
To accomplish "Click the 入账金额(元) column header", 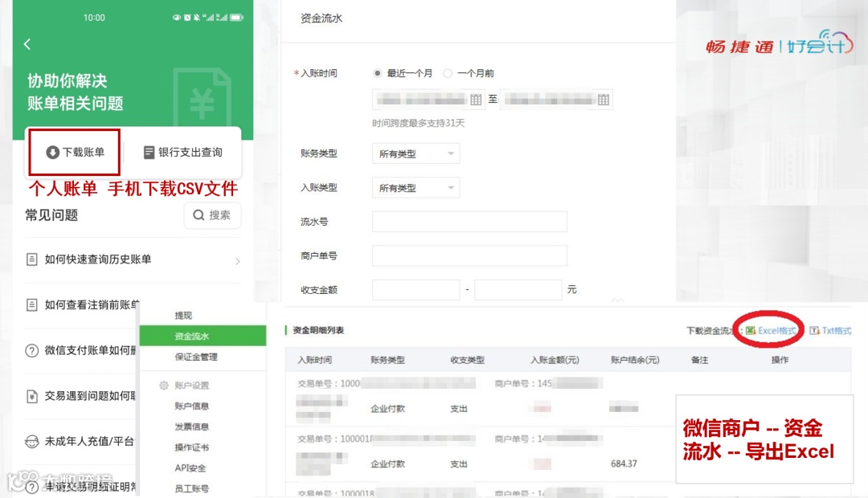I will point(555,360).
